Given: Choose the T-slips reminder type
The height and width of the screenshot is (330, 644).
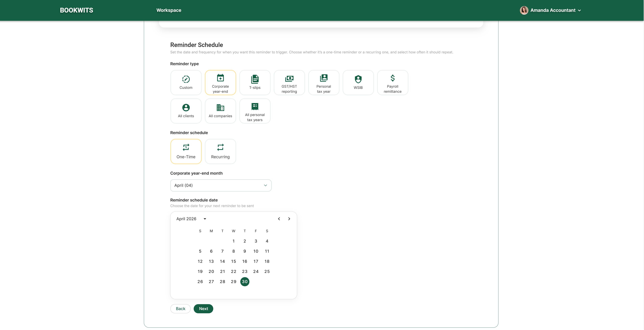Looking at the screenshot, I should pos(255,82).
